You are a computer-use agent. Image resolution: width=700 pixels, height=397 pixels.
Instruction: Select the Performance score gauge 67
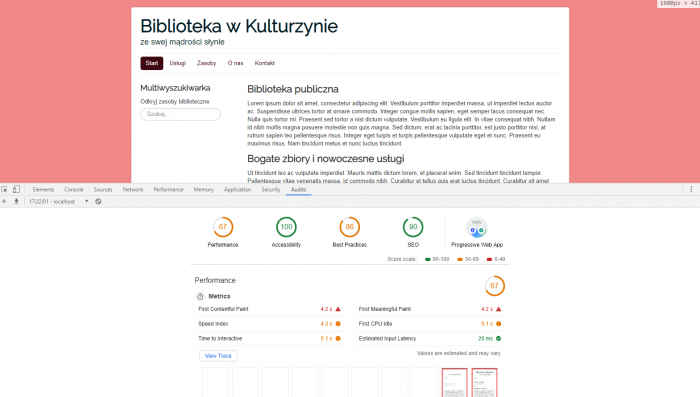click(x=223, y=227)
